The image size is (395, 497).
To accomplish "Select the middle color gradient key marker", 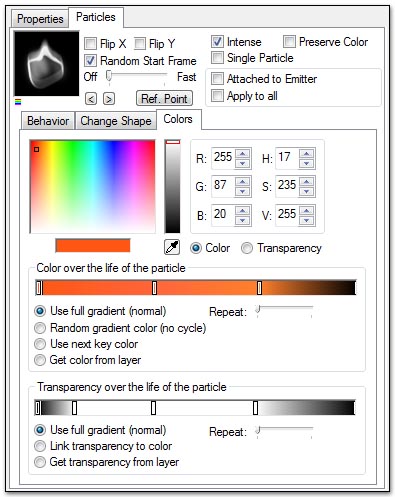I will click(154, 288).
